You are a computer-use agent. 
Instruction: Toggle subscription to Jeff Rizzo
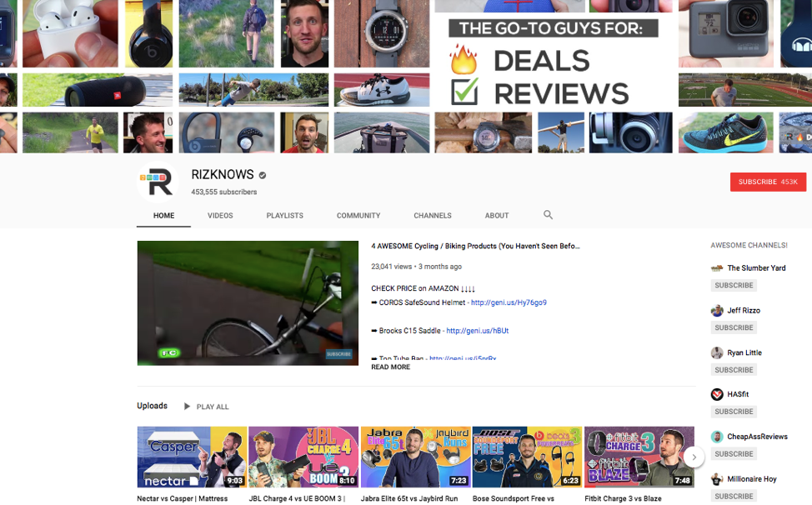point(733,327)
